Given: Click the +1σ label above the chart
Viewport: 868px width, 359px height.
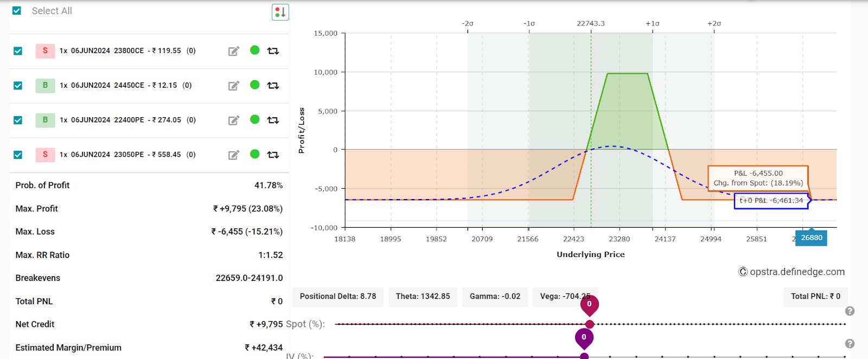Looking at the screenshot, I should pyautogui.click(x=652, y=24).
